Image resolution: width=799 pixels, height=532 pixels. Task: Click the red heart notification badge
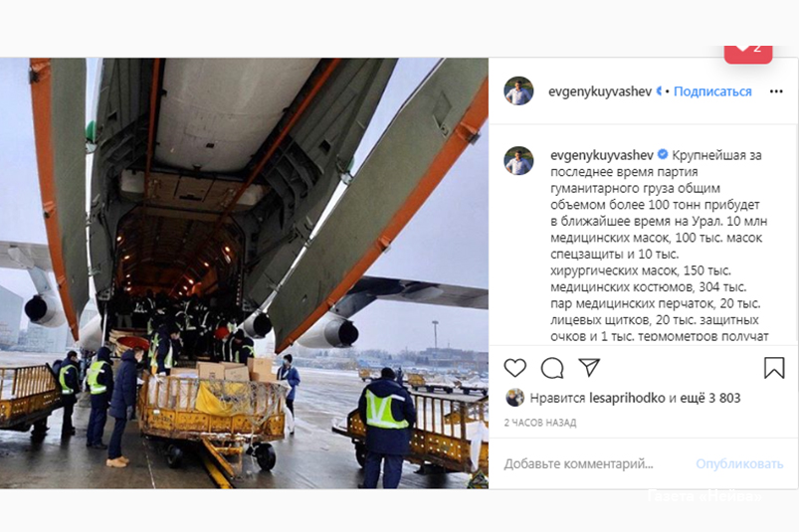point(748,53)
